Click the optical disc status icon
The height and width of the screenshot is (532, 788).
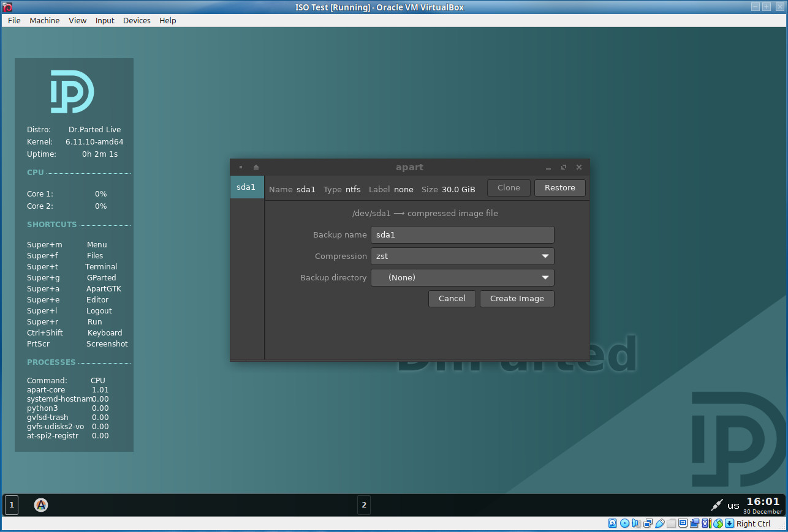coord(624,523)
